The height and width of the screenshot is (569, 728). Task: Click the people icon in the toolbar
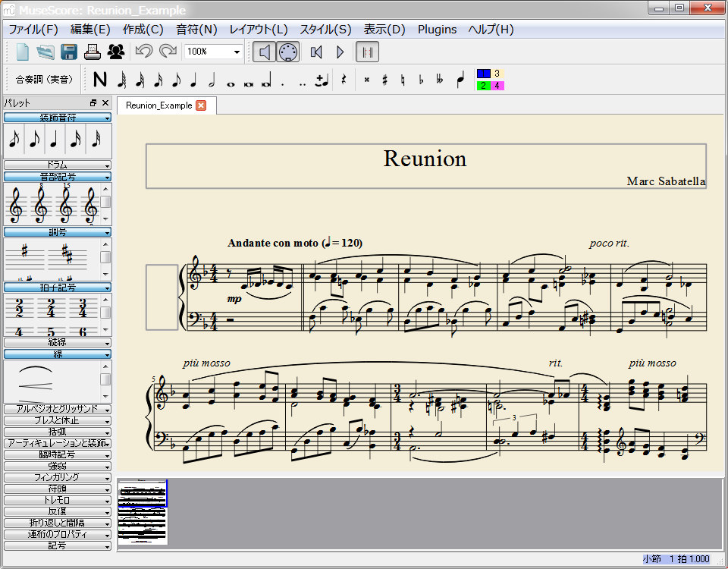coord(115,52)
